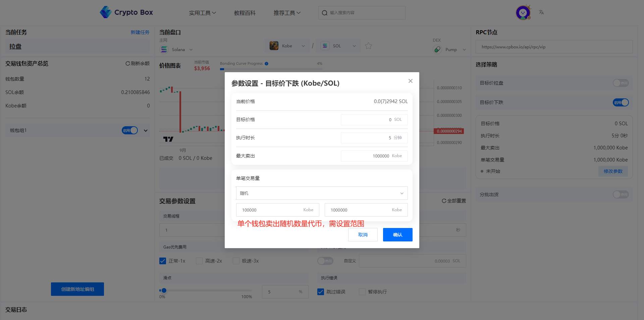Click the Bonding Curve Progress info icon
The width and height of the screenshot is (644, 320).
(266, 63)
